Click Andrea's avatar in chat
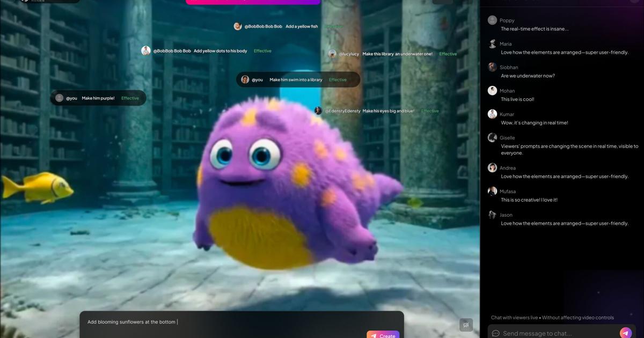Screen dimensions: 644x338 492,168
